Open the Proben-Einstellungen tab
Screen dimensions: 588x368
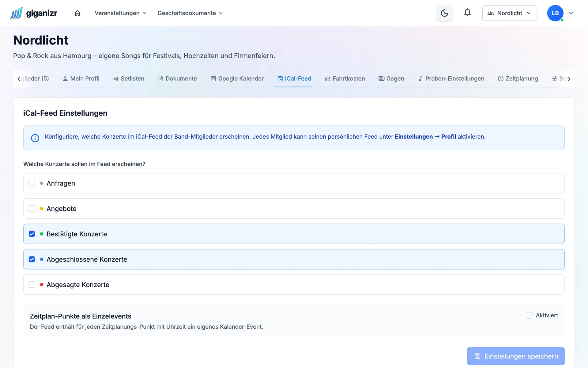(x=451, y=79)
